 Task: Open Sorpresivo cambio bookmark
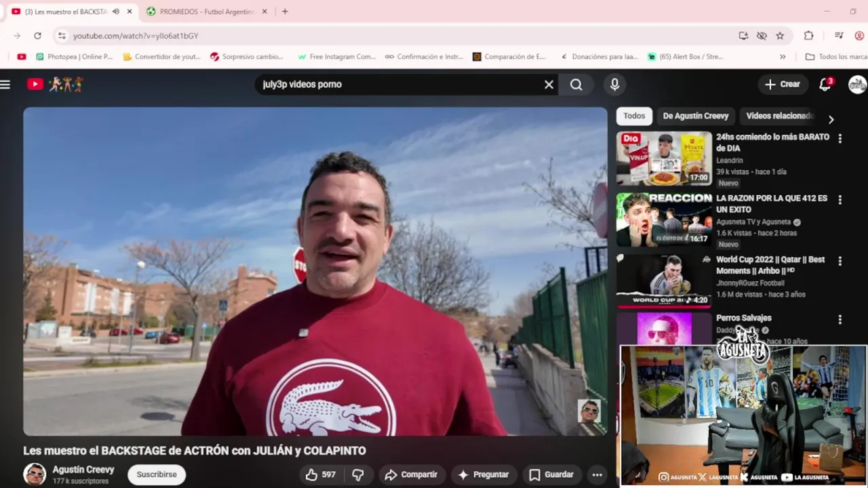247,57
